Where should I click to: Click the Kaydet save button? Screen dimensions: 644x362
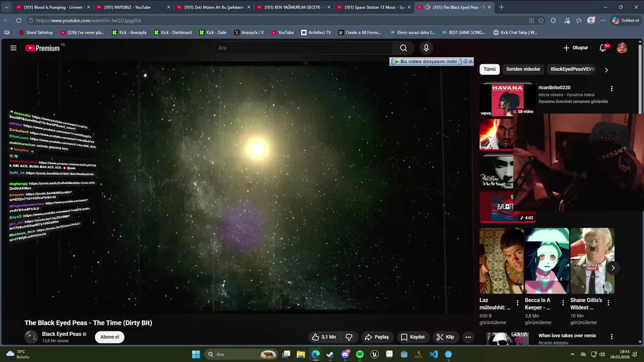[413, 337]
